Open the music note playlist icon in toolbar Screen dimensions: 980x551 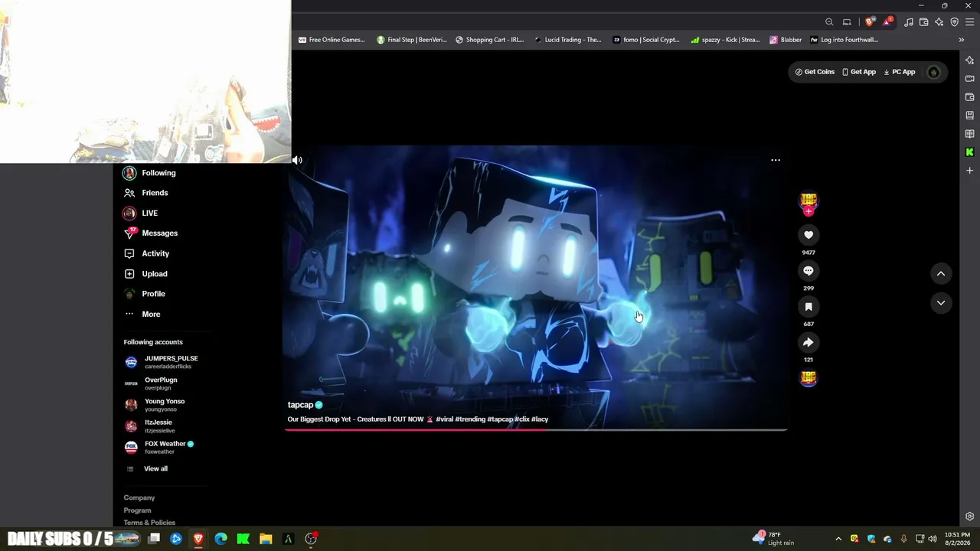point(908,22)
